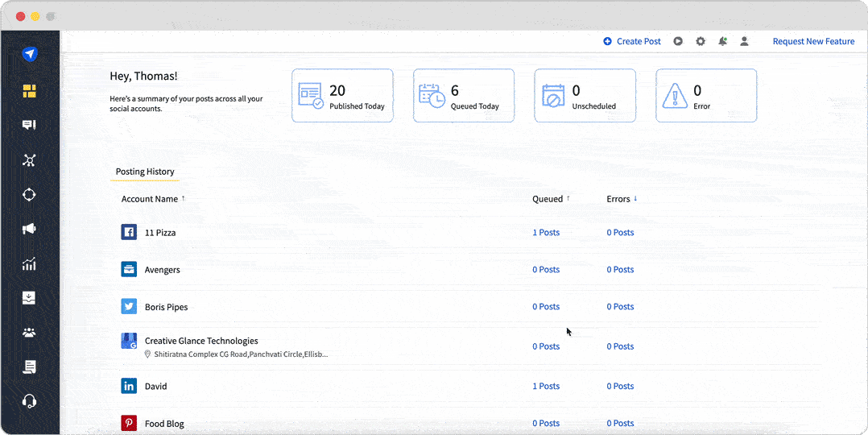Viewport: 868px width, 435px height.
Task: Click the 20 Published Today count
Action: (337, 91)
